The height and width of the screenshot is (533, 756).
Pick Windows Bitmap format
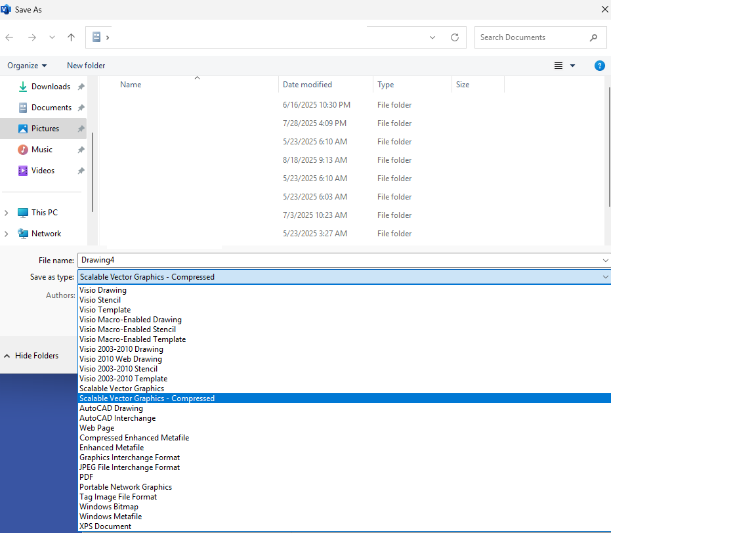point(345,507)
